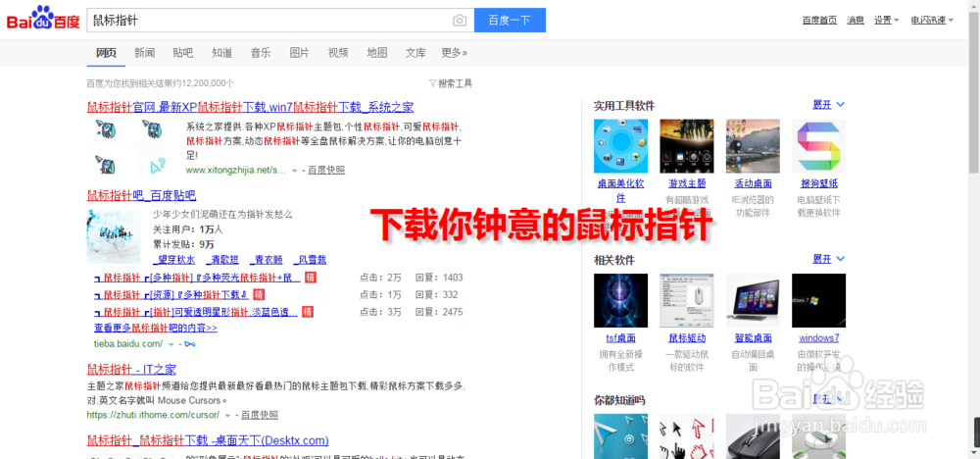The width and height of the screenshot is (980, 459).
Task: Click the 智能桌面 thumbnail
Action: [753, 301]
